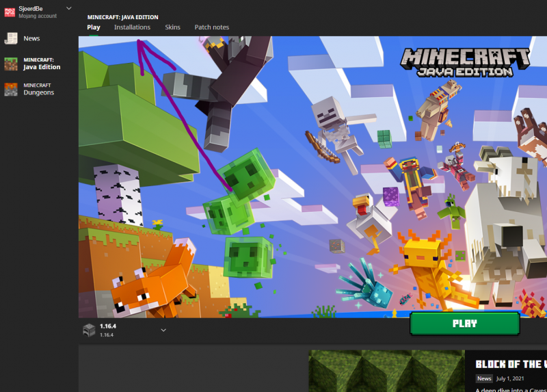Screen dimensions: 547x392
Task: Click the Minecraft Java Edition logo on banner
Action: 466,62
